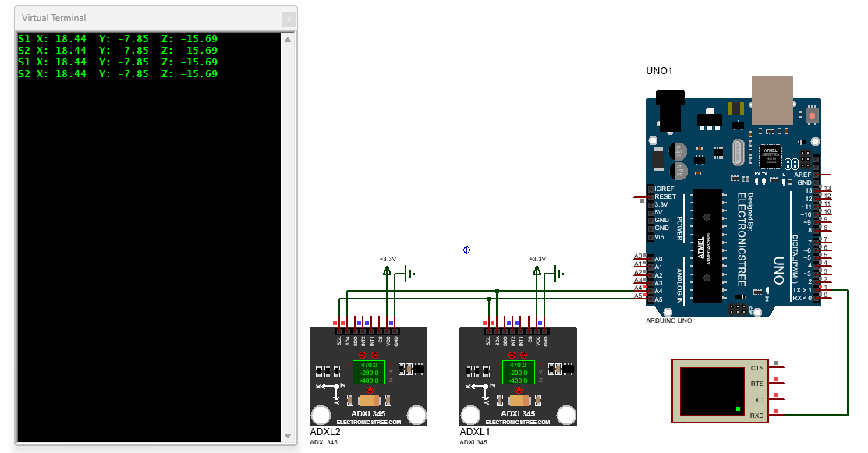This screenshot has height=453, width=868.
Task: Click the left red arrow on ADXL2
Action: 362,355
